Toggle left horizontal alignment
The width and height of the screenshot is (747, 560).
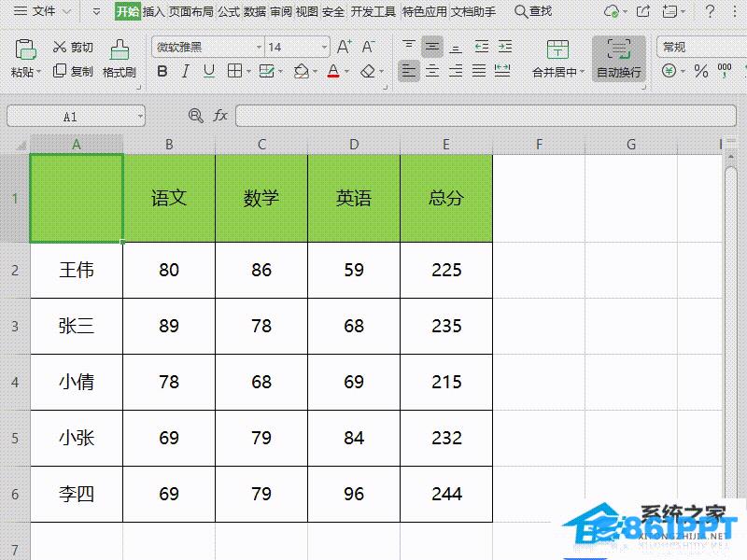[x=409, y=72]
